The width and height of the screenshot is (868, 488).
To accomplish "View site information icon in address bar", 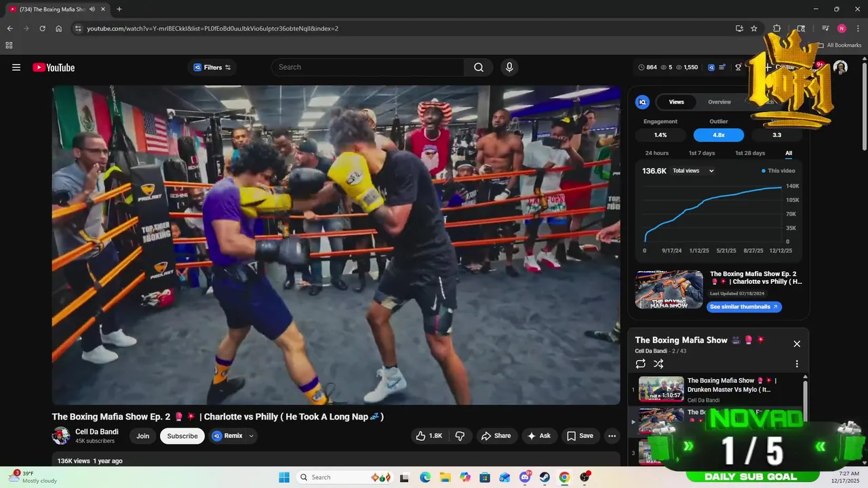I will (x=78, y=28).
